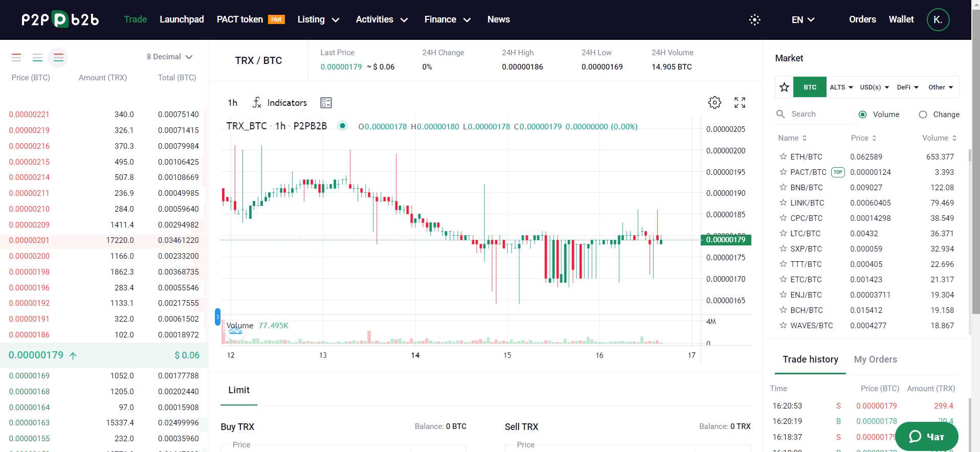Viewport: 980px width, 452px height.
Task: Select the Volume radio option
Action: pos(862,115)
